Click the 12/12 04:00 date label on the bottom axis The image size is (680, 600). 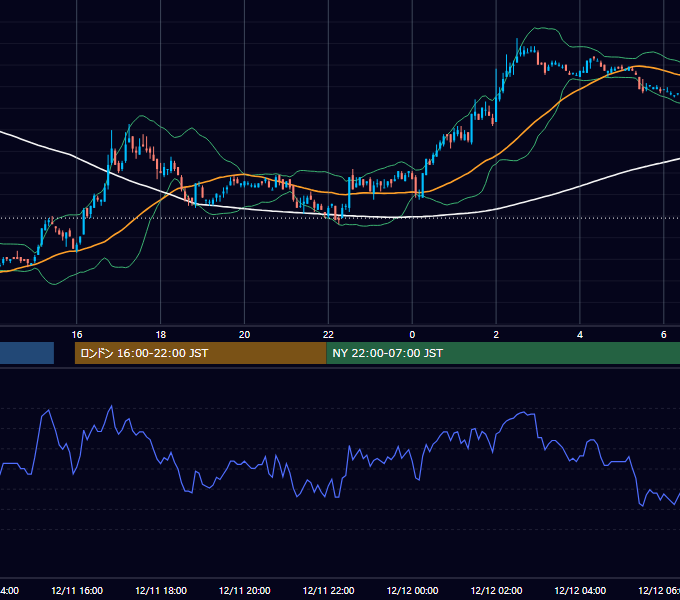[580, 590]
